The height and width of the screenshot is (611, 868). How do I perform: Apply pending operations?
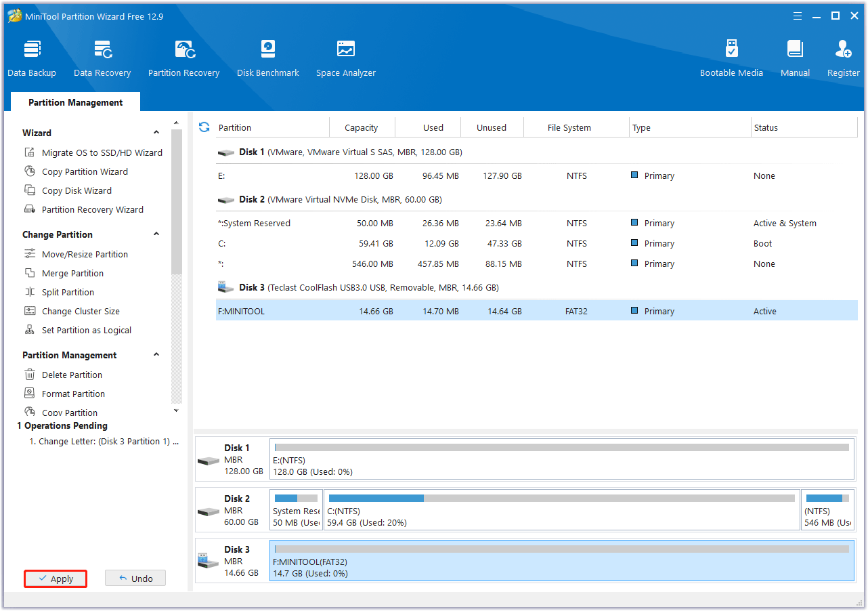pos(55,578)
